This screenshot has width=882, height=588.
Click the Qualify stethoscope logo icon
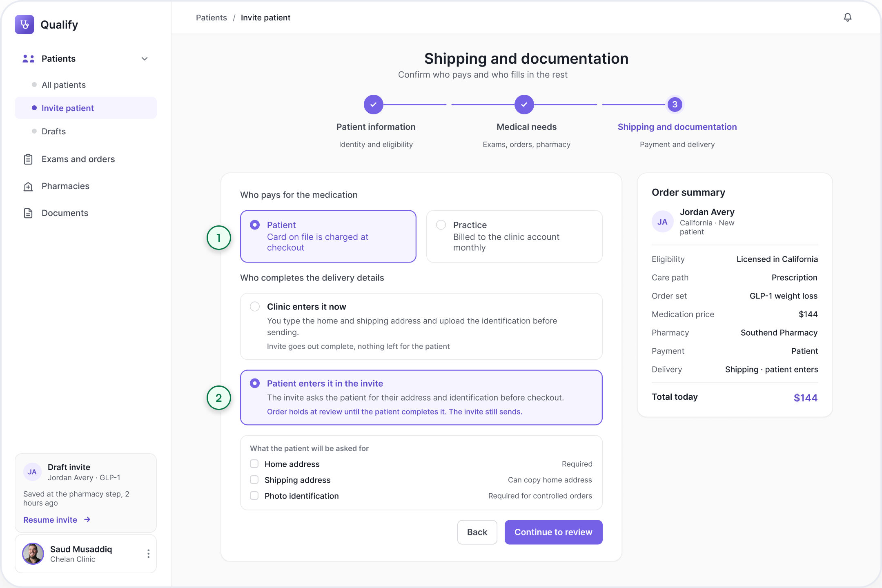(x=24, y=24)
